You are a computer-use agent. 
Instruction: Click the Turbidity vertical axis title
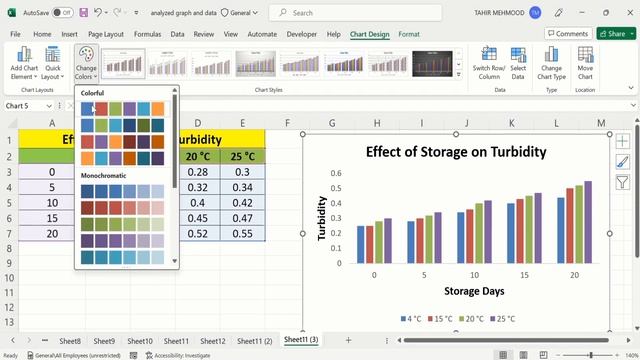(x=322, y=218)
